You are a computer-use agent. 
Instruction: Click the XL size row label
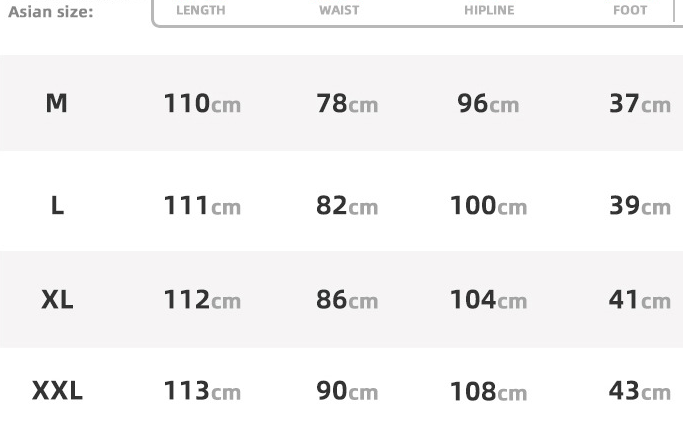tap(57, 299)
